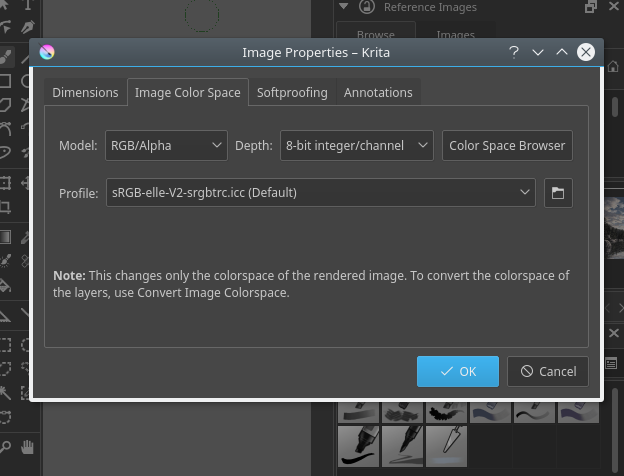Open the Annotations tab
The height and width of the screenshot is (476, 624).
coord(378,92)
